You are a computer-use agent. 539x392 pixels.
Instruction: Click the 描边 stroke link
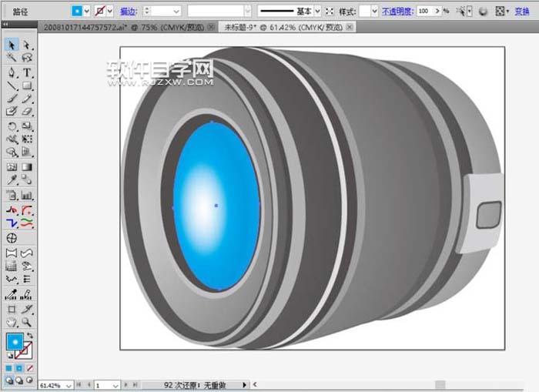click(x=128, y=12)
